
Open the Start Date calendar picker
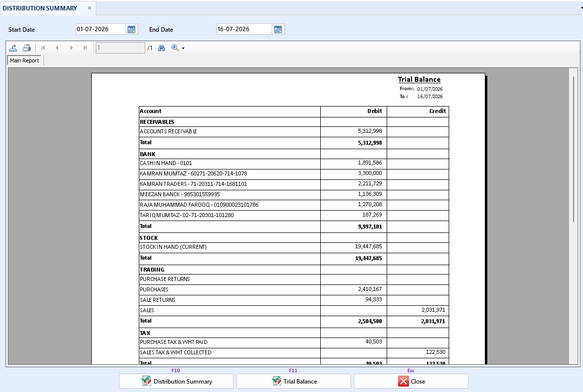click(131, 29)
